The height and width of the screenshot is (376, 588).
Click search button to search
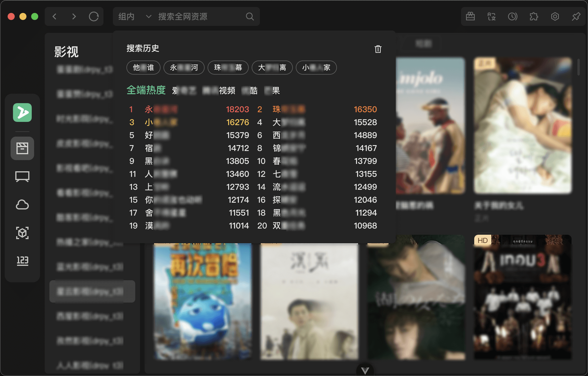click(249, 17)
